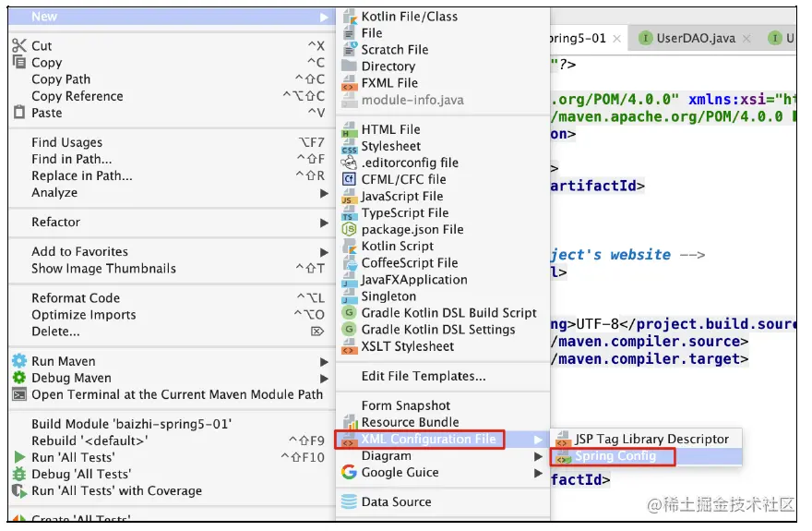The image size is (812, 531).
Task: Expand the Run Maven submenu arrow
Action: point(324,362)
